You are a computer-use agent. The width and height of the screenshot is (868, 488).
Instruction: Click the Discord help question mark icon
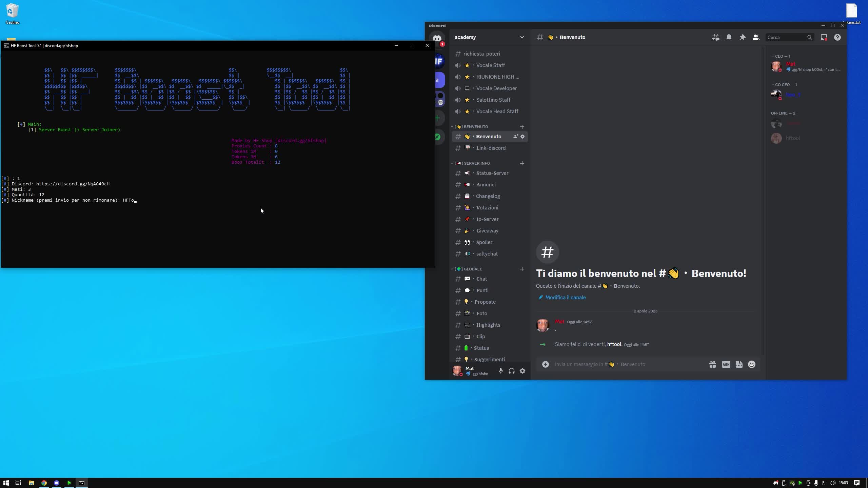837,37
